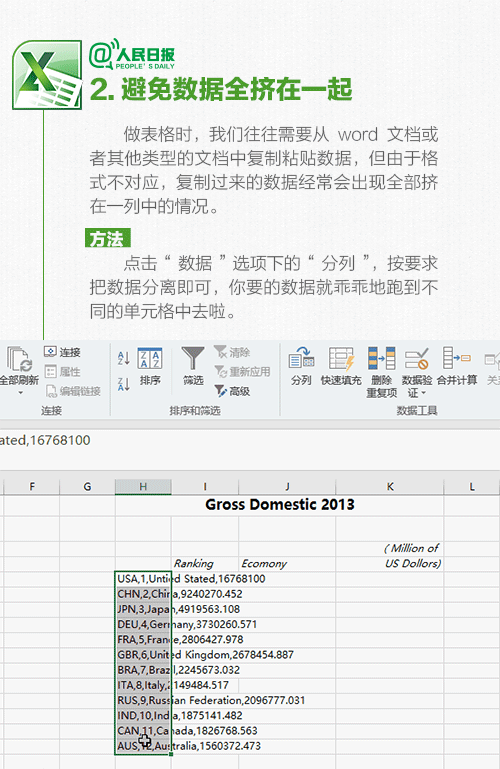The image size is (500, 769).
Task: Expand the 数据验证 dropdown arrow
Action: click(x=424, y=393)
